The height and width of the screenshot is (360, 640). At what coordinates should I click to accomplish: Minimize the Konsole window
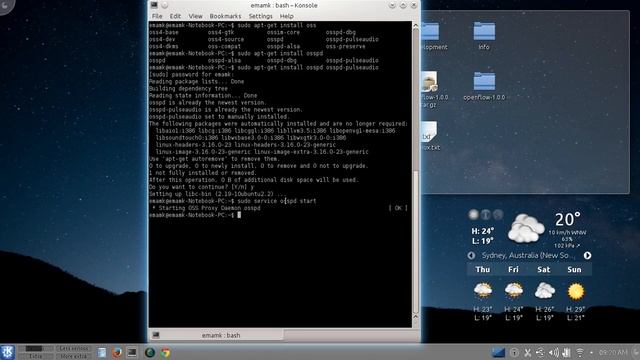pyautogui.click(x=392, y=5)
